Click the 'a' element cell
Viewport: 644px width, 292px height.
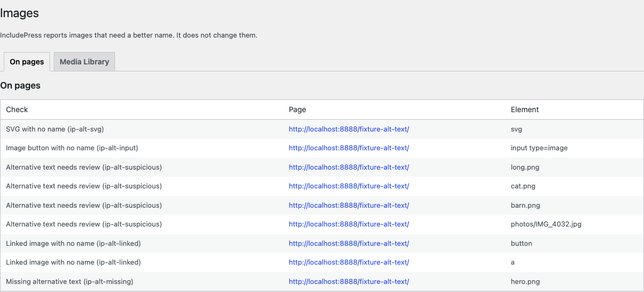[x=513, y=262]
